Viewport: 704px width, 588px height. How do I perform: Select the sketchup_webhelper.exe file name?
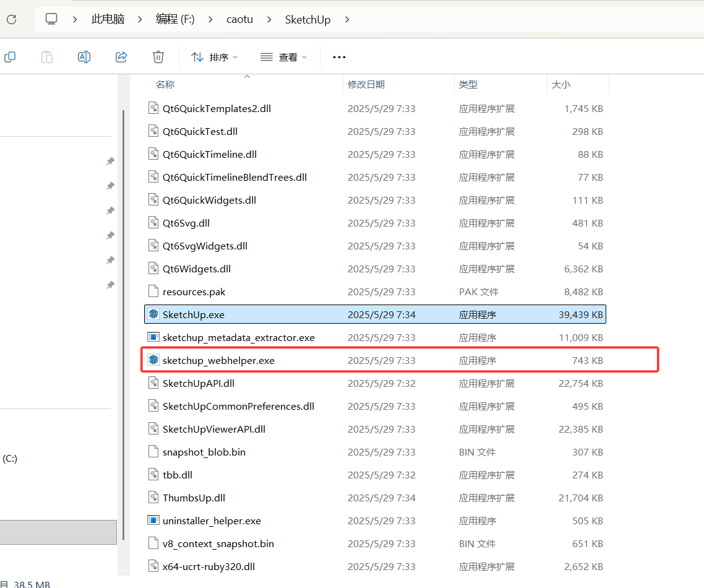tap(218, 361)
